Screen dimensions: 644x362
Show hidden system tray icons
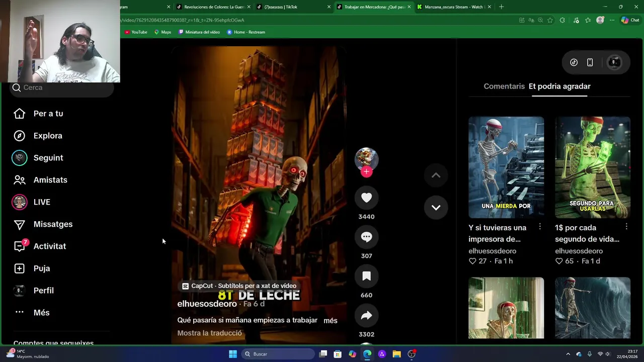point(568,354)
